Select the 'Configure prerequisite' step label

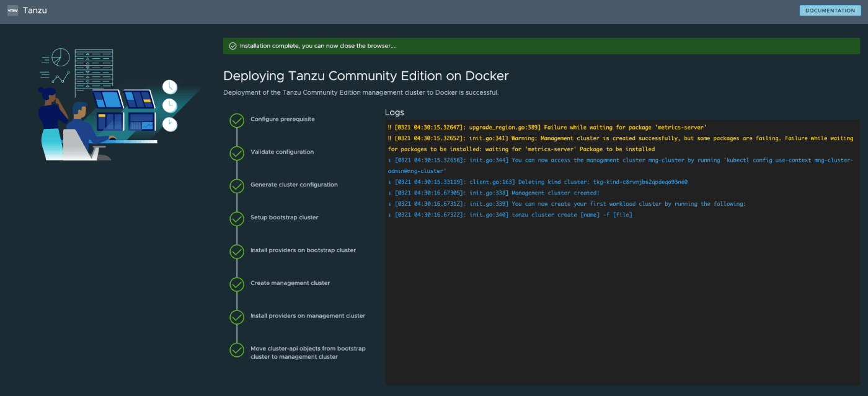(x=282, y=119)
